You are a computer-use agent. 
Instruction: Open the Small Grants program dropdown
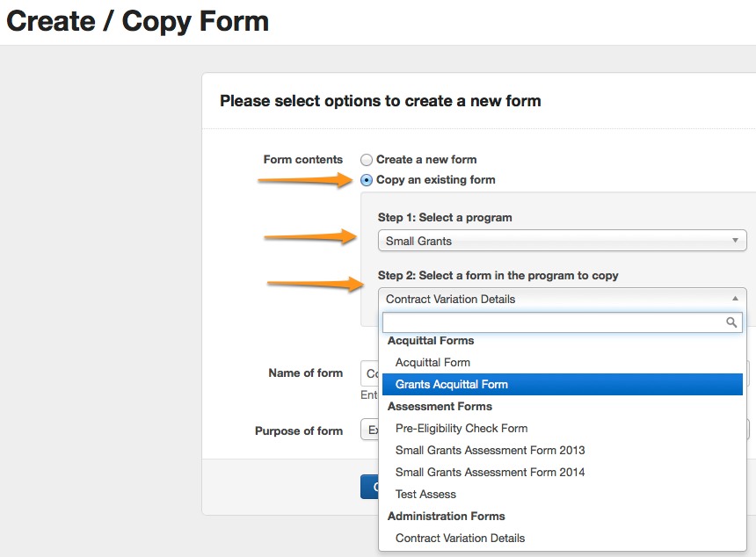(x=562, y=241)
